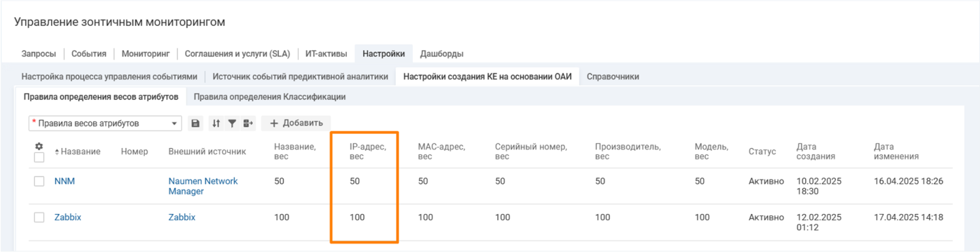Viewport: 980px width, 252px height.
Task: Open the ИТ-активы tab
Action: click(x=326, y=54)
